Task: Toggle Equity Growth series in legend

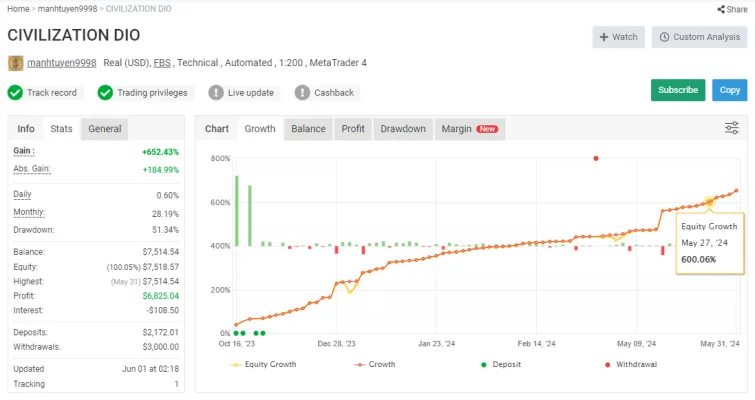Action: point(263,364)
